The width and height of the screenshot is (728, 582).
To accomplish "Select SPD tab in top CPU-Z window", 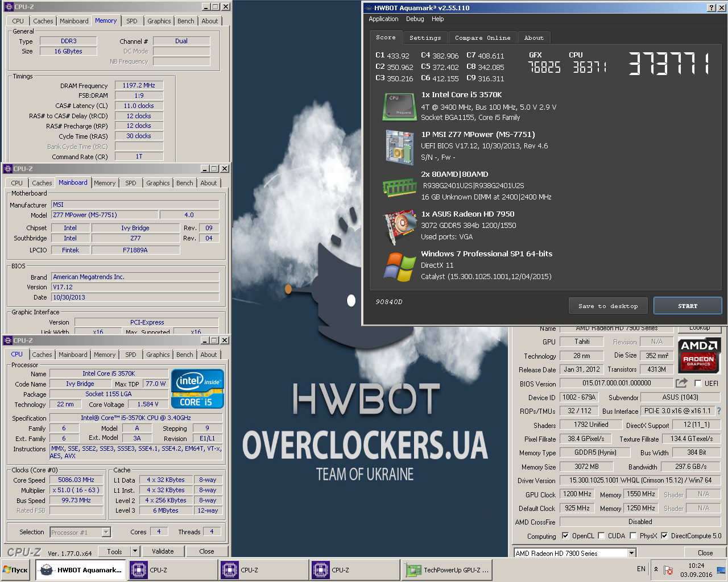I will click(x=132, y=21).
